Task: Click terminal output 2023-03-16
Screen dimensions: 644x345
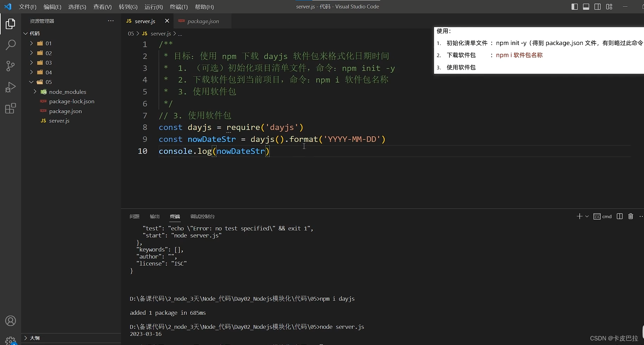Action: (x=146, y=334)
